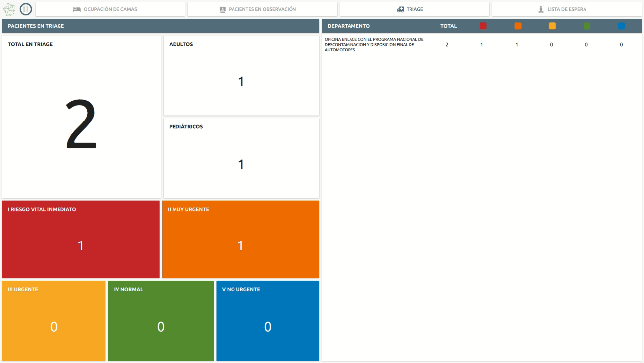Click the bed icon in Ocupación tab

click(77, 9)
